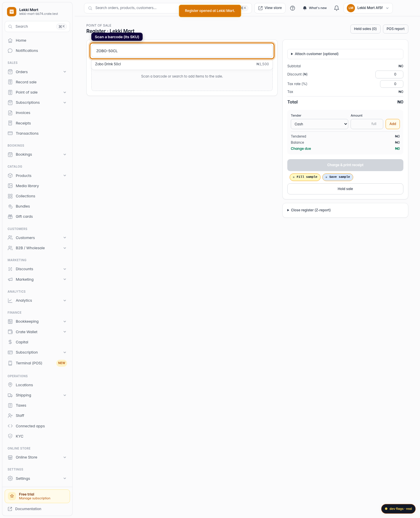420x518 pixels.
Task: Expand the Orders submenu chevron
Action: 65,72
